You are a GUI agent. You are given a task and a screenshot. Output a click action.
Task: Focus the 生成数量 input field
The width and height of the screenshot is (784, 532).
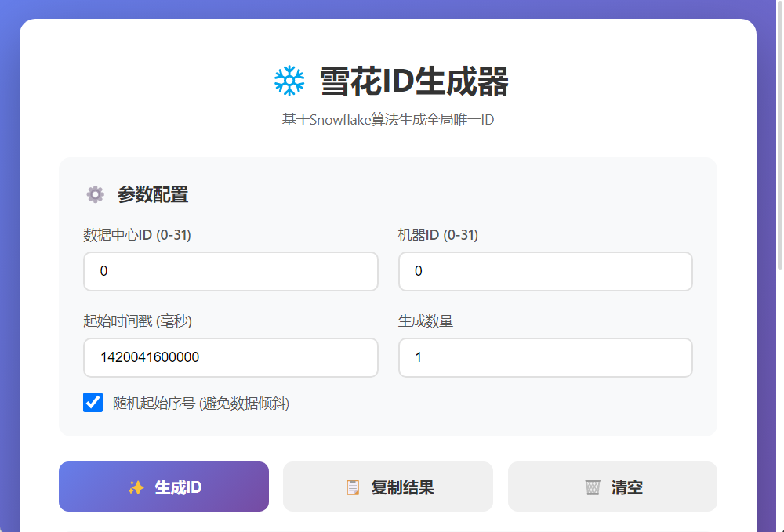(x=545, y=357)
